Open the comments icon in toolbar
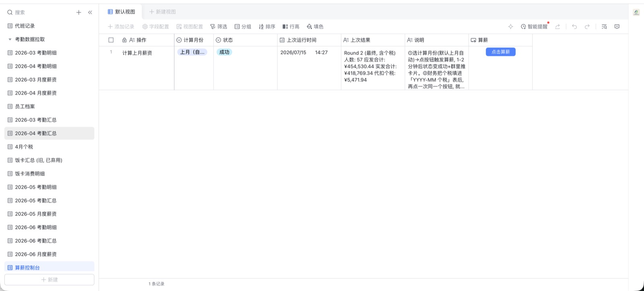Viewport: 644px width, 291px height. 617,27
